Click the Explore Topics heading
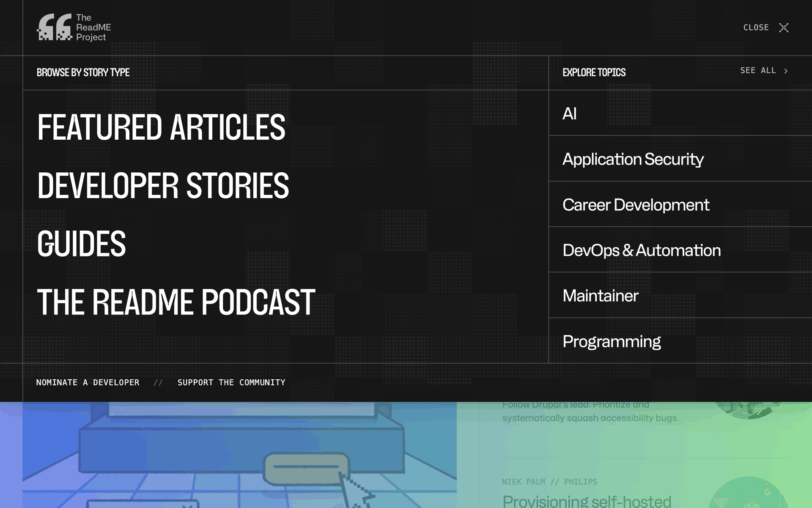This screenshot has width=812, height=508. (x=594, y=72)
